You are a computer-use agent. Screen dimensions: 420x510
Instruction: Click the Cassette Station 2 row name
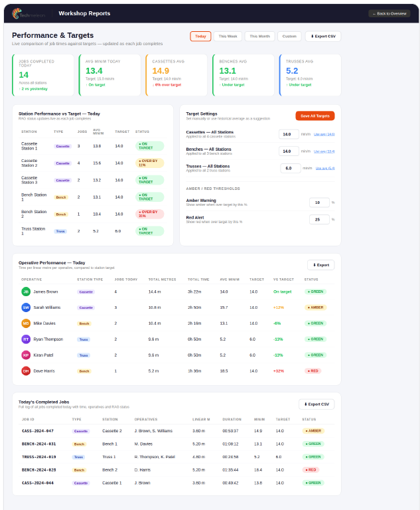[x=29, y=163]
